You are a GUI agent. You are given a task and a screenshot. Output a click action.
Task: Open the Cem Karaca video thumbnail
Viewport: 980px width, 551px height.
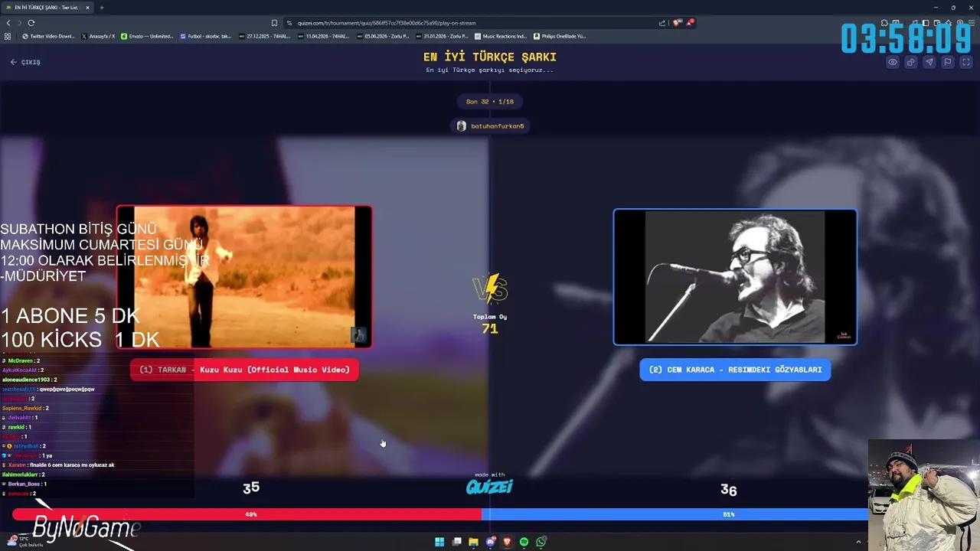click(x=735, y=277)
